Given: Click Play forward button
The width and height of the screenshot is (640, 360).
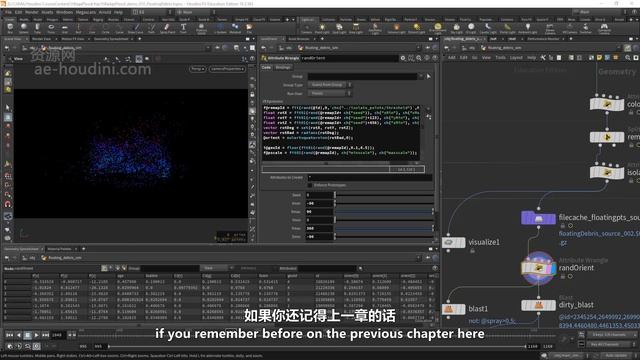Looking at the screenshot, I should pyautogui.click(x=36, y=335).
